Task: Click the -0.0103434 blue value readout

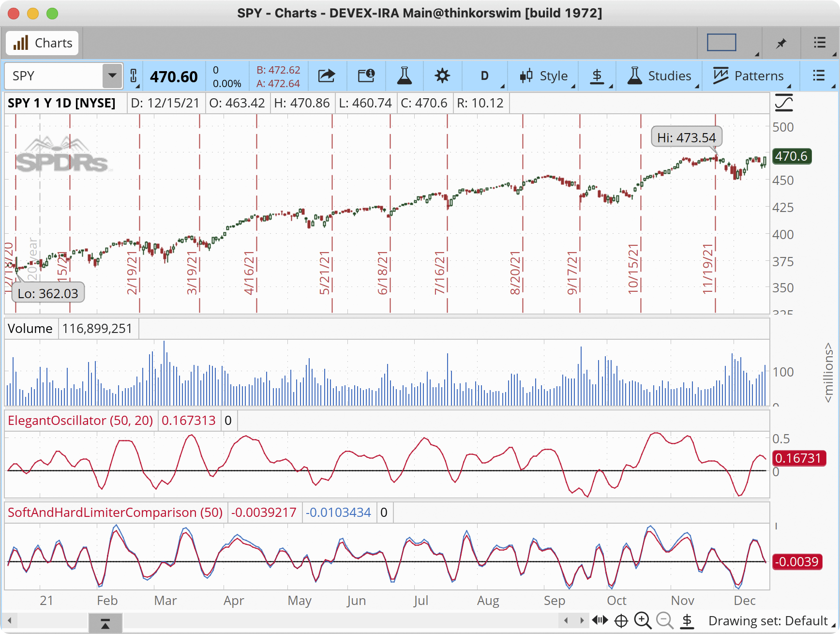Action: tap(338, 513)
